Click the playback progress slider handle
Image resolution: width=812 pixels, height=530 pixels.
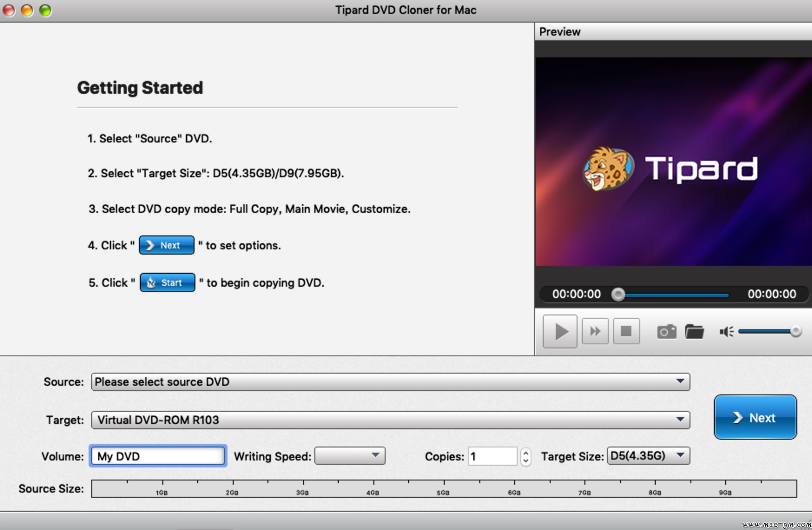click(x=618, y=294)
